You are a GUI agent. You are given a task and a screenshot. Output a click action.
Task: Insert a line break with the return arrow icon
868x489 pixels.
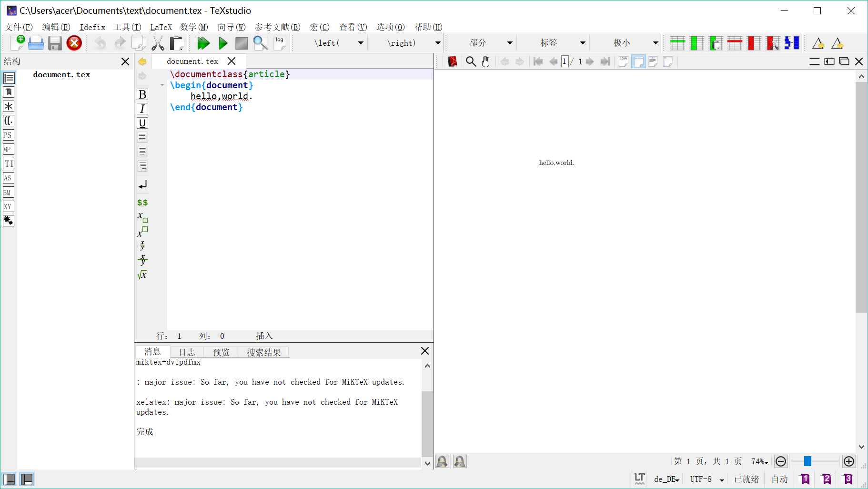[142, 184]
